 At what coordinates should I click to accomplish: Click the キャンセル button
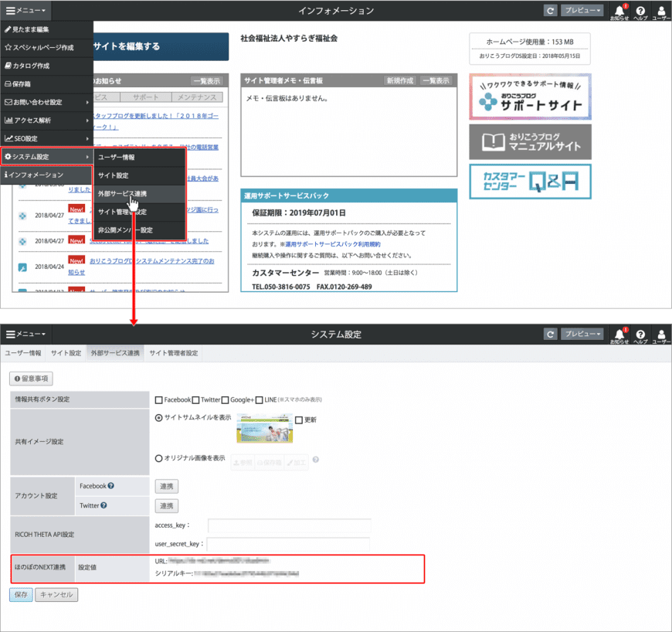(56, 595)
